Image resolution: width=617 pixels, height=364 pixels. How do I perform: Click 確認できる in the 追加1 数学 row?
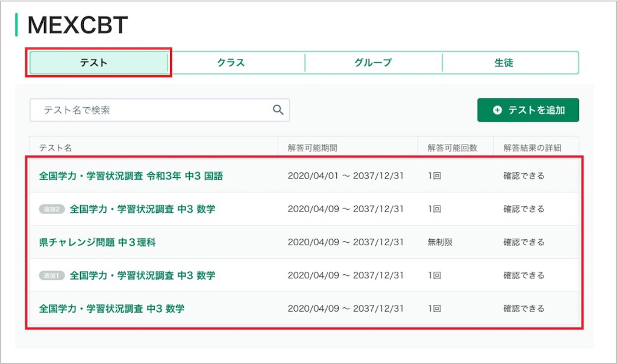point(524,275)
